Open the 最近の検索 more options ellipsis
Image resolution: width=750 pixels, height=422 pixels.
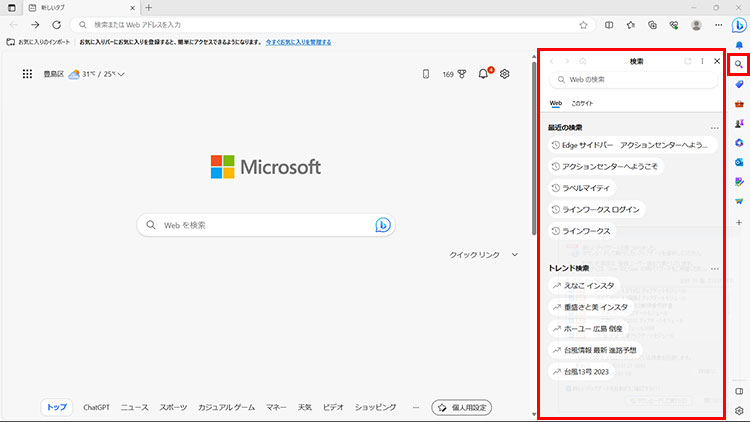(714, 128)
